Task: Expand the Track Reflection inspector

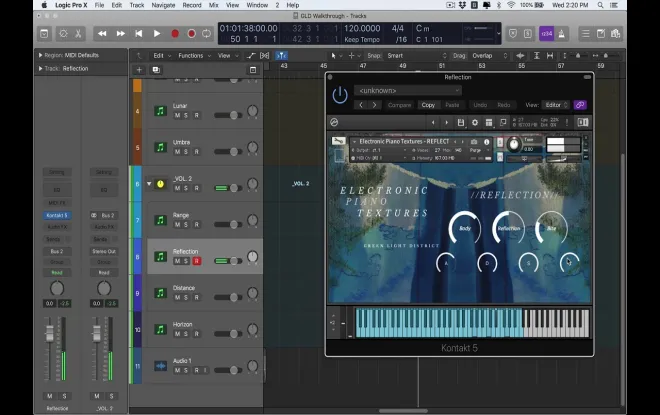Action: pos(40,68)
